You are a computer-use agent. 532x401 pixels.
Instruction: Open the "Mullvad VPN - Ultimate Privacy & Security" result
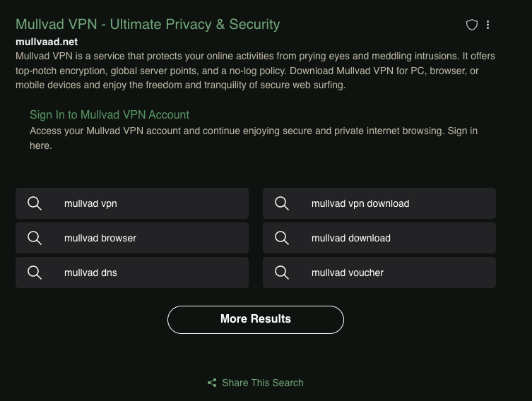click(x=148, y=25)
